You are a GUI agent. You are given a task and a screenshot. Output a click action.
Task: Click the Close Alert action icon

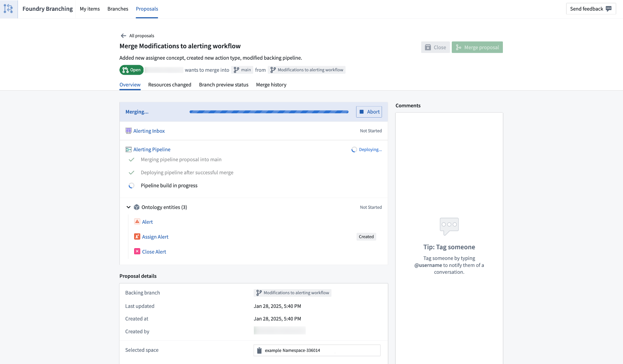(137, 251)
